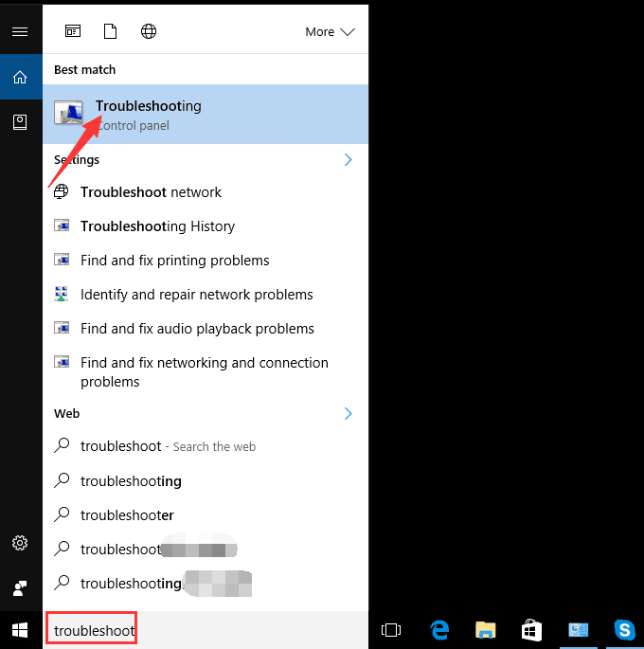Select Troubleshoot network setting

[x=151, y=192]
